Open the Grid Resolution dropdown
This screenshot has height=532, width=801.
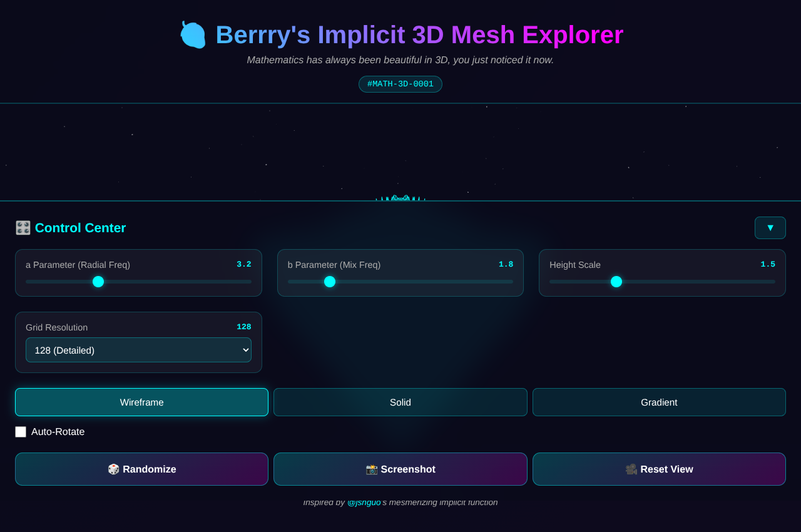click(x=138, y=350)
